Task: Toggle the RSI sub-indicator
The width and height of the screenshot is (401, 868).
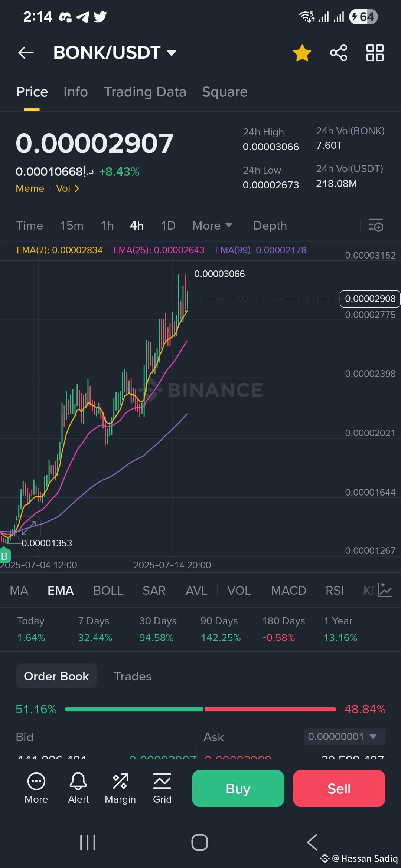Action: pos(335,591)
